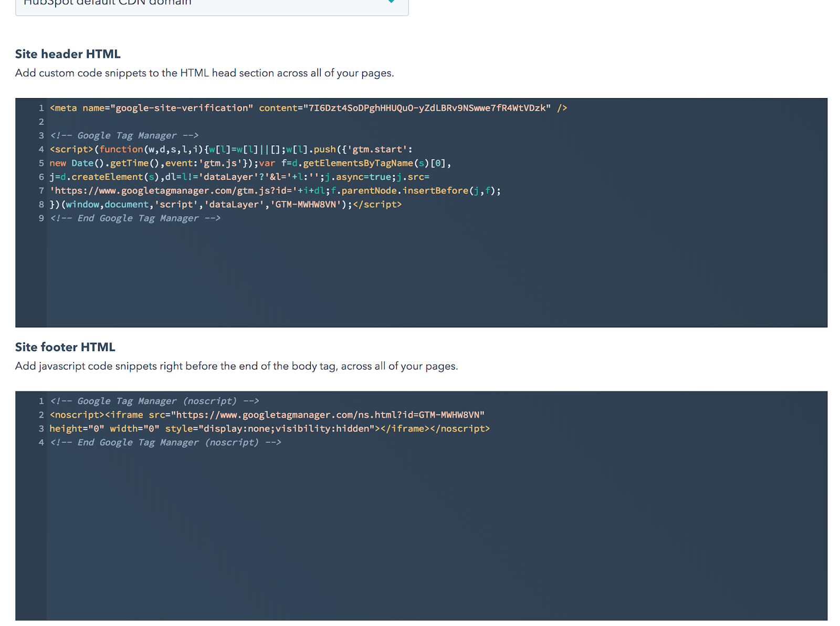This screenshot has width=840, height=626.
Task: Click the 'Site footer HTML' heading
Action: click(x=65, y=347)
